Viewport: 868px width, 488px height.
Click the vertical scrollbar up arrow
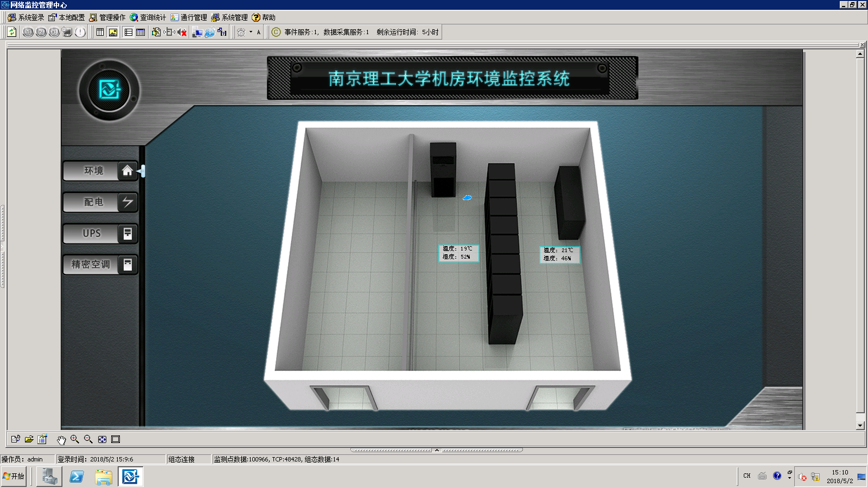click(860, 54)
